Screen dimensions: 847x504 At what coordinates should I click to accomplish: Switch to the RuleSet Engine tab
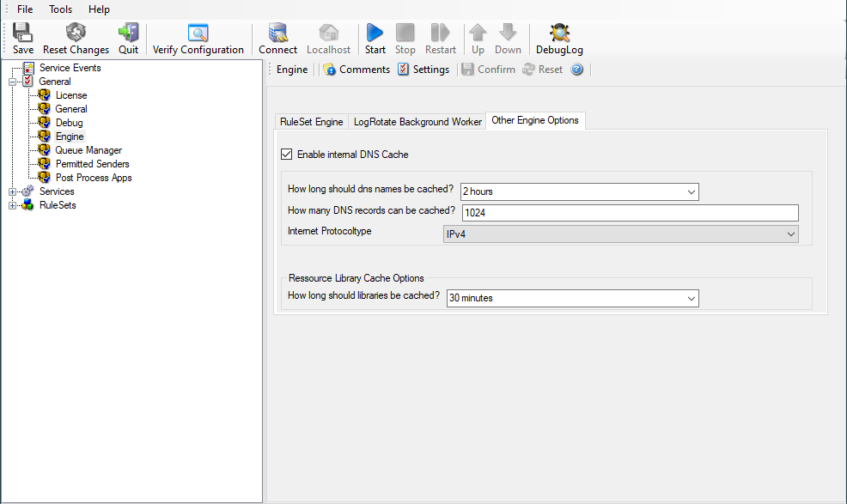pos(311,122)
